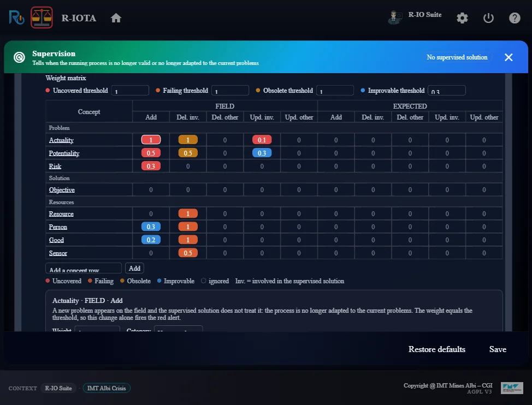Open the Risk concept link
The width and height of the screenshot is (532, 405).
pyautogui.click(x=55, y=166)
